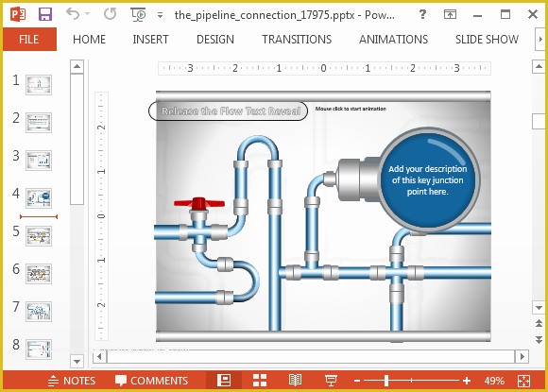Switch to the HOME tab
Viewport: 548px width, 392px height.
pos(89,39)
